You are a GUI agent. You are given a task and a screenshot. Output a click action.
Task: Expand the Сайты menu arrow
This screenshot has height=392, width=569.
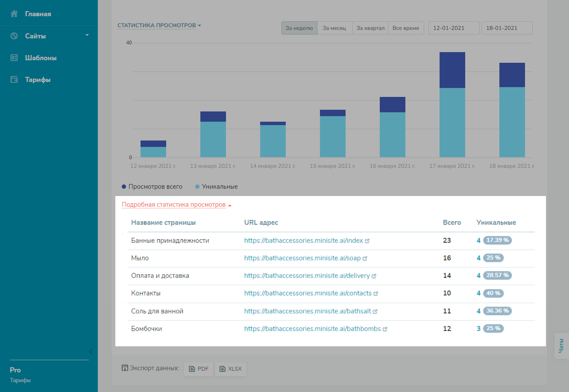pyautogui.click(x=87, y=35)
